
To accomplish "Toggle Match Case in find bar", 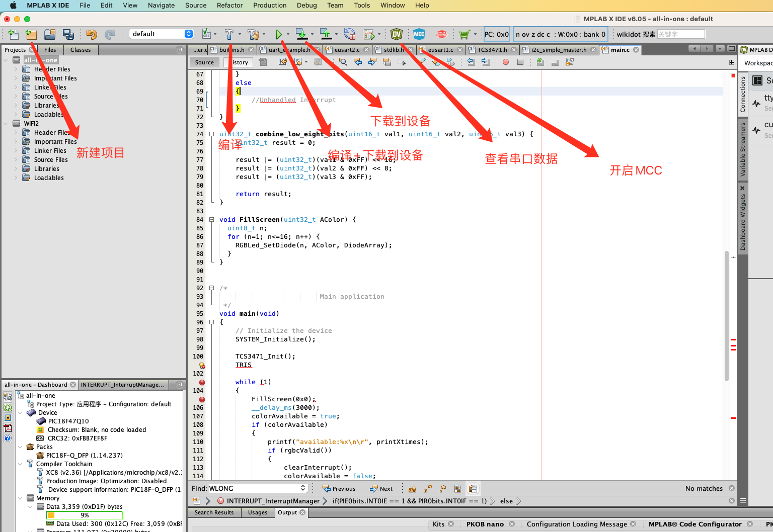I will (x=412, y=489).
